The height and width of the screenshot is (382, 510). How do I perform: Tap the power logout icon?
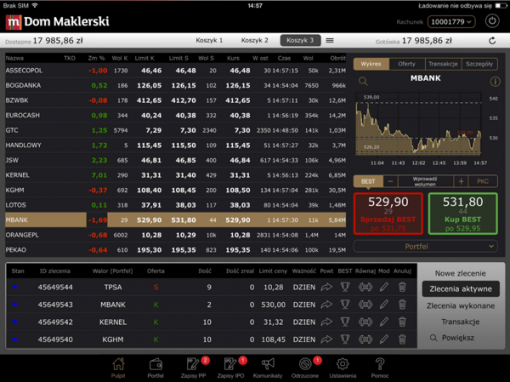[x=492, y=21]
